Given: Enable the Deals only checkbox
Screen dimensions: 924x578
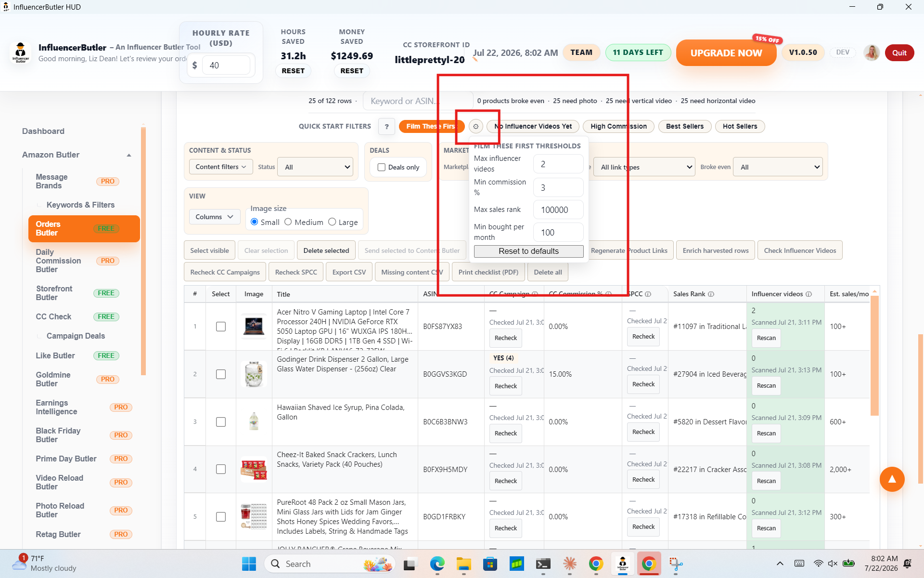Looking at the screenshot, I should click(382, 167).
